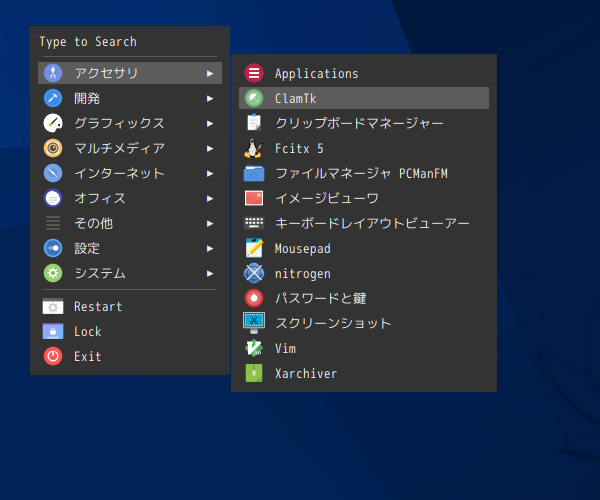Click the アクセサリ compass icon
600x500 pixels.
click(x=53, y=73)
